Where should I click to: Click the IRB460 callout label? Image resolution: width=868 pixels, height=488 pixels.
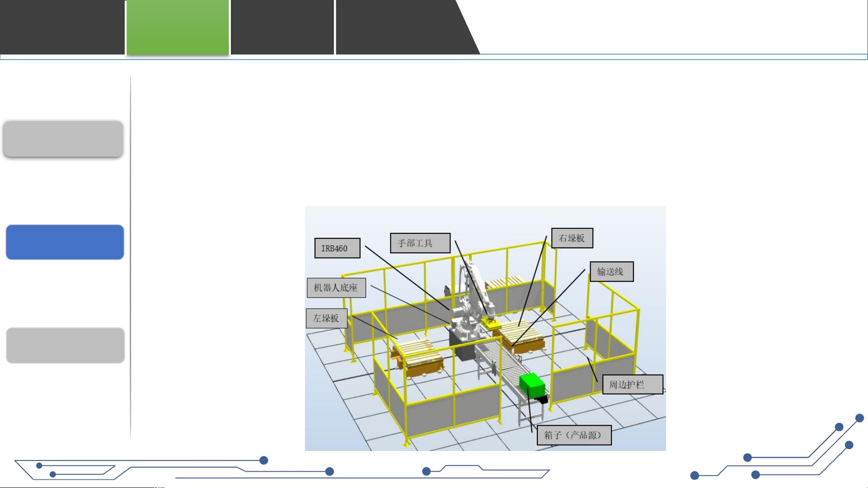tap(337, 247)
